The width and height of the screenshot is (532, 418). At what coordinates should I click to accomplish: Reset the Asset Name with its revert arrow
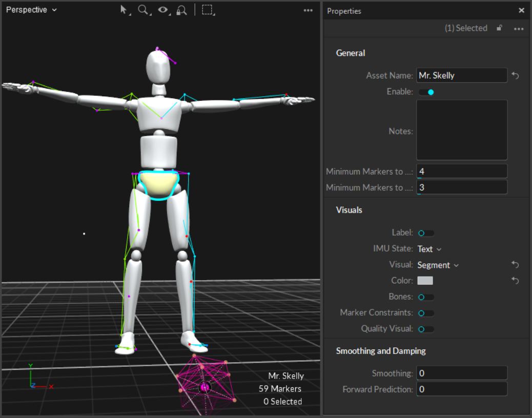click(x=516, y=75)
